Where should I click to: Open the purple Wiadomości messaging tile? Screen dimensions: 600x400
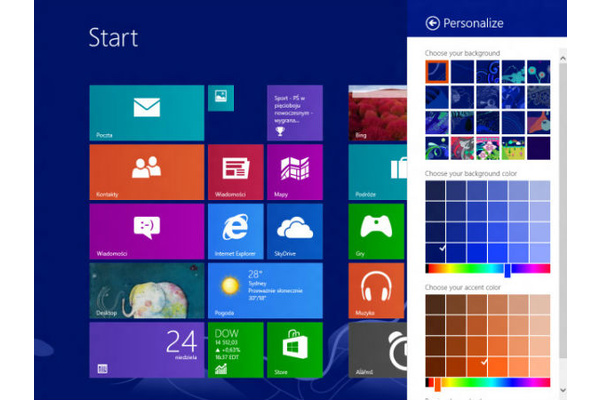(x=147, y=231)
